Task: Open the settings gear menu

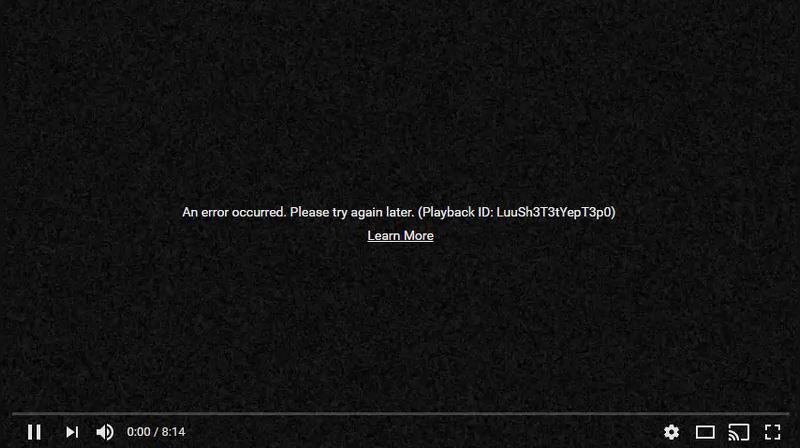Action: pos(671,432)
